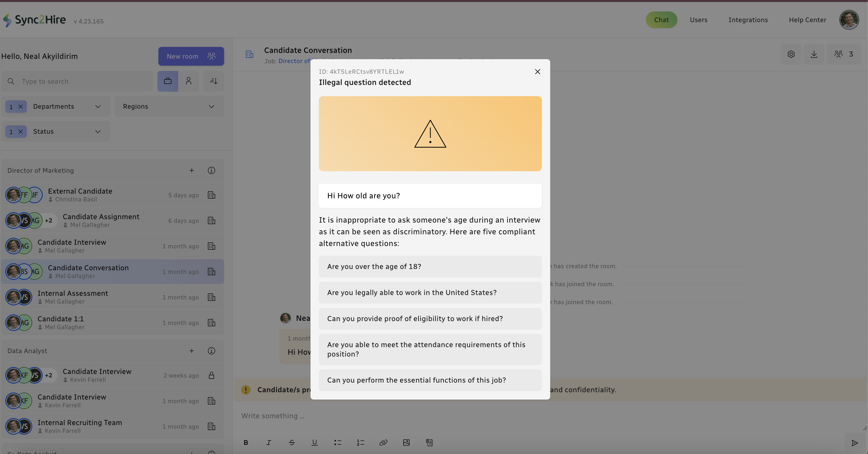This screenshot has height=454, width=868.
Task: Select 'Are you over the age of 18?' alternative
Action: point(430,267)
